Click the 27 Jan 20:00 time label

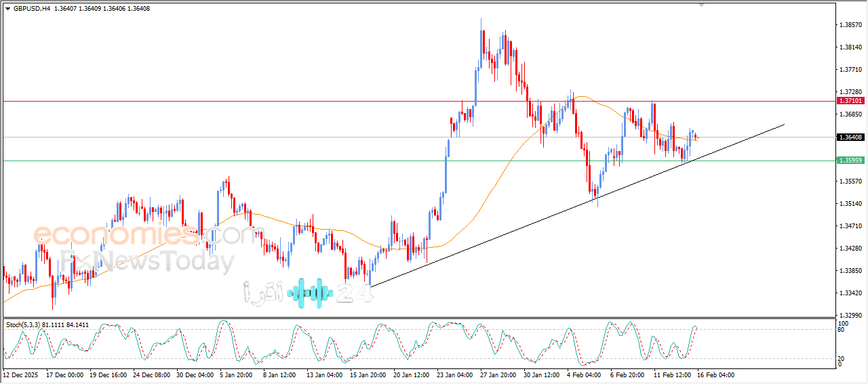click(496, 375)
